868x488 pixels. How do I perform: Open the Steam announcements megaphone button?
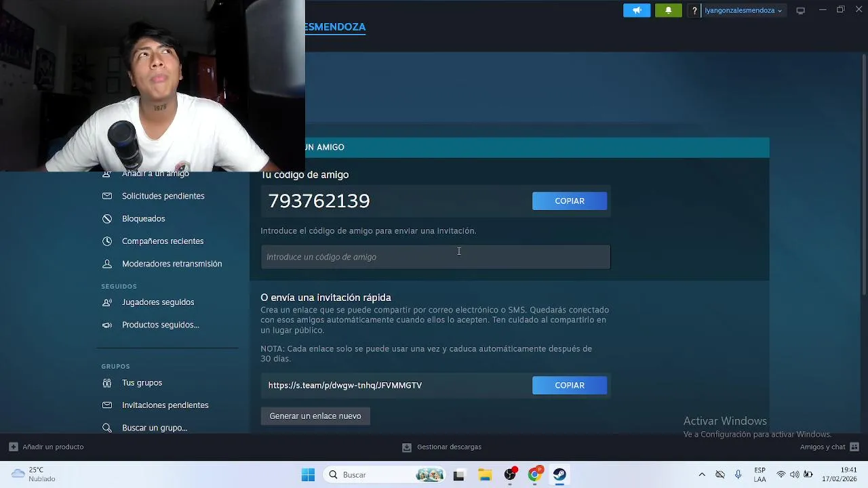(637, 10)
